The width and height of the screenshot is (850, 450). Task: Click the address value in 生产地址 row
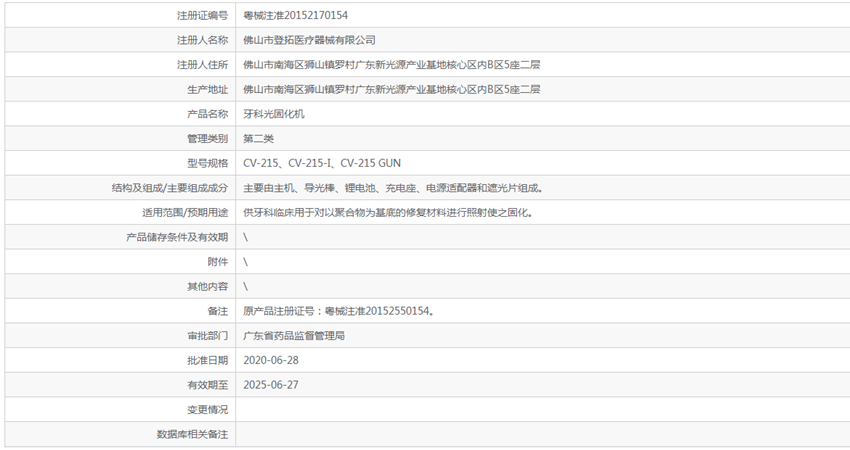392,89
